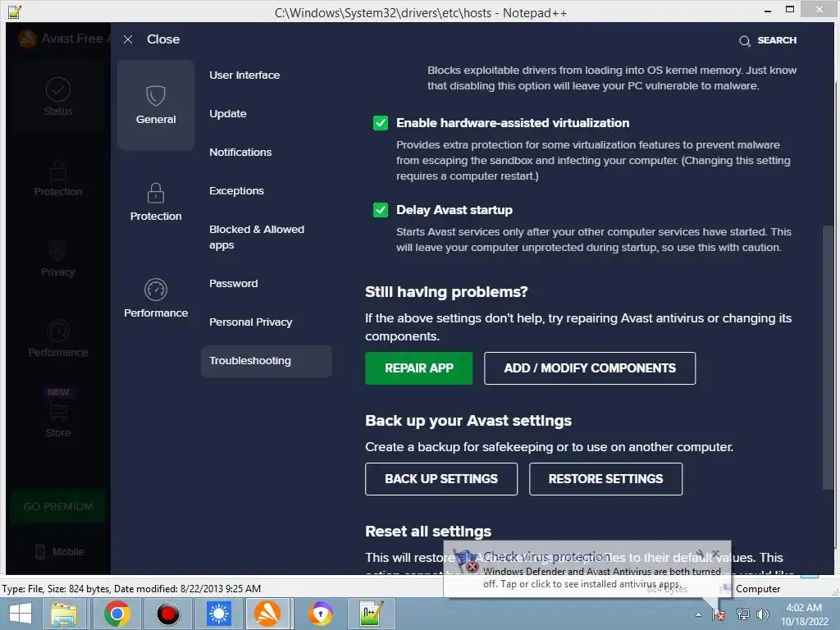Click the network tray icon

tap(743, 614)
